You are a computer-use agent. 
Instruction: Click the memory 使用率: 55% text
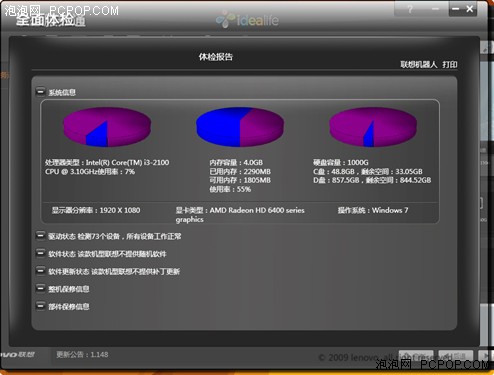(x=230, y=189)
